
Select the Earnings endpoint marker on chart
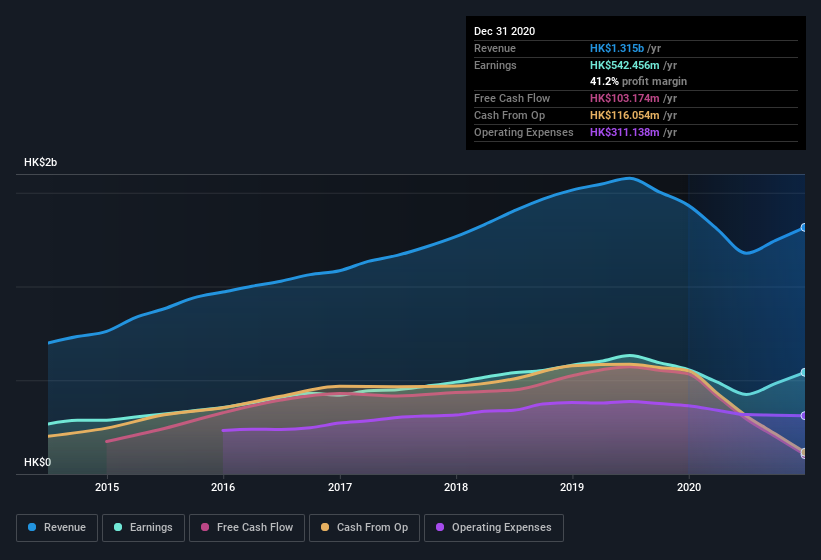pyautogui.click(x=804, y=373)
